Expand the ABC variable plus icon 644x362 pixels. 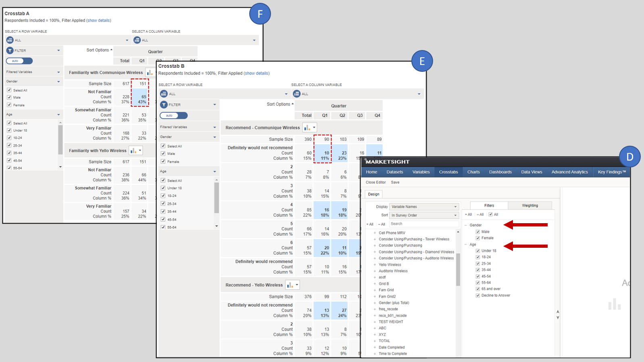click(x=375, y=328)
